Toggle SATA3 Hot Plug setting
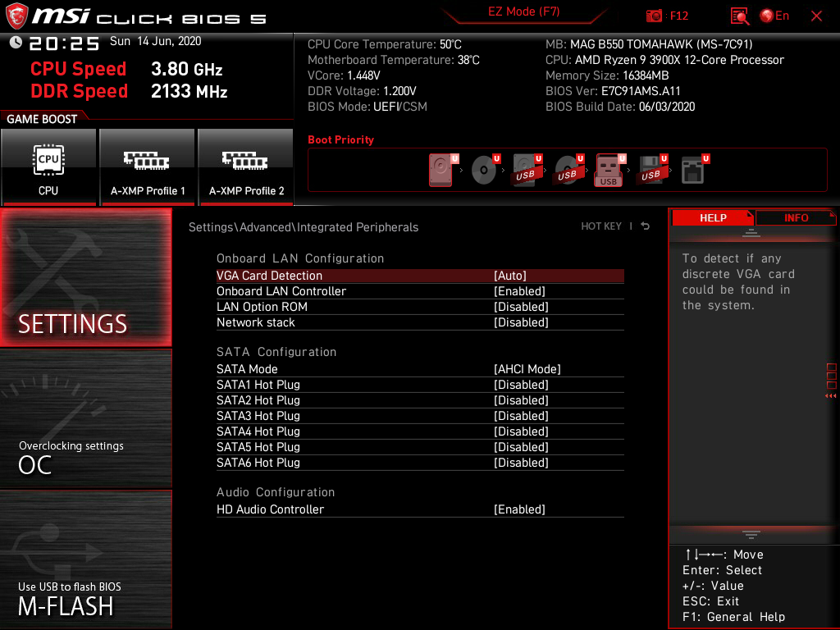The image size is (840, 630). click(x=420, y=416)
